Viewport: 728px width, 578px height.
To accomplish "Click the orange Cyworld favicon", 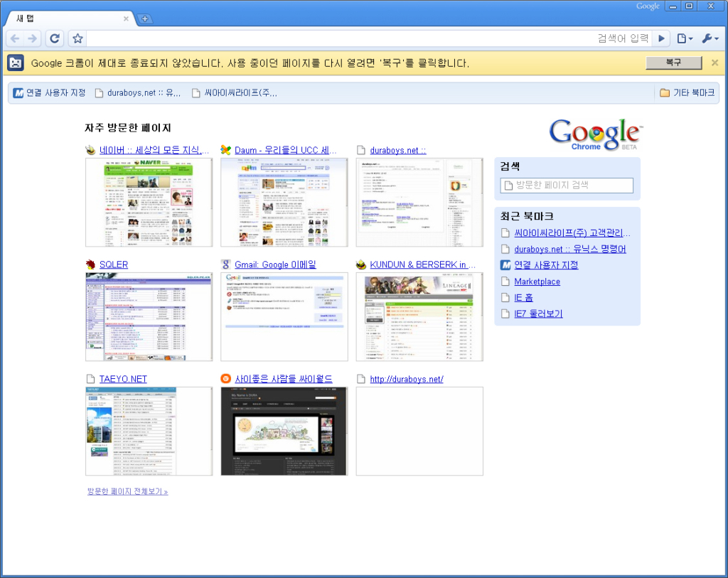I will (225, 379).
